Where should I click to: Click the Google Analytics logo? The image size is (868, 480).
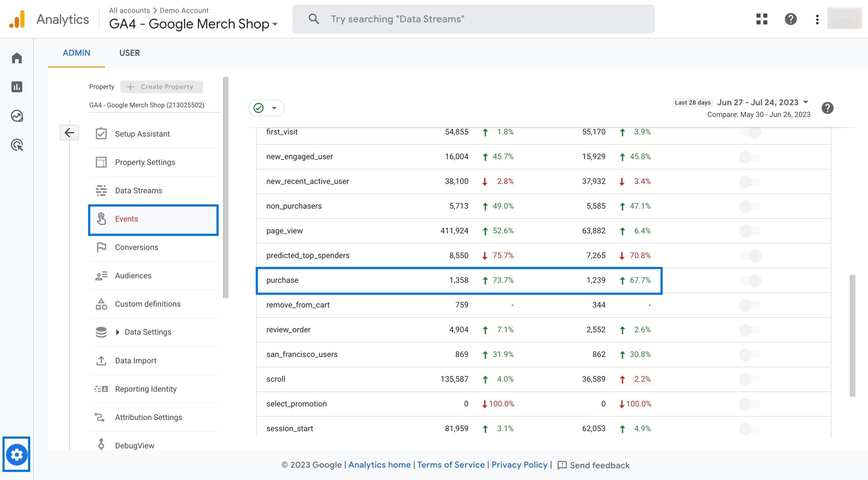point(17,19)
